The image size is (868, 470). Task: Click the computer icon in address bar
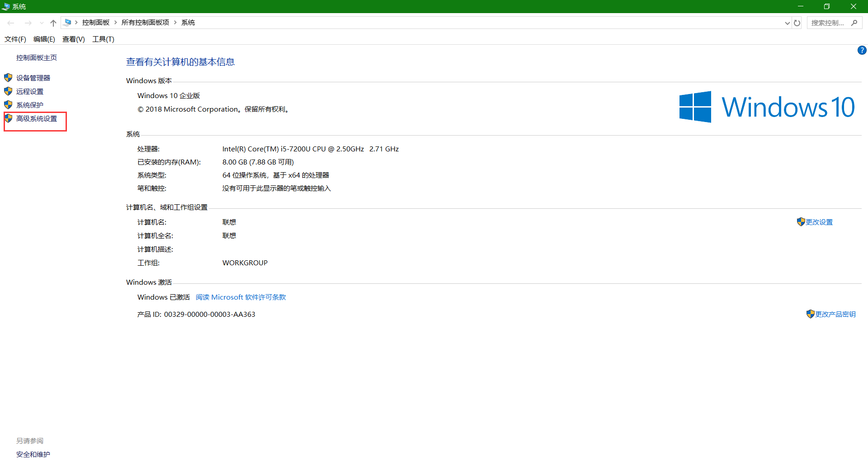pyautogui.click(x=67, y=22)
